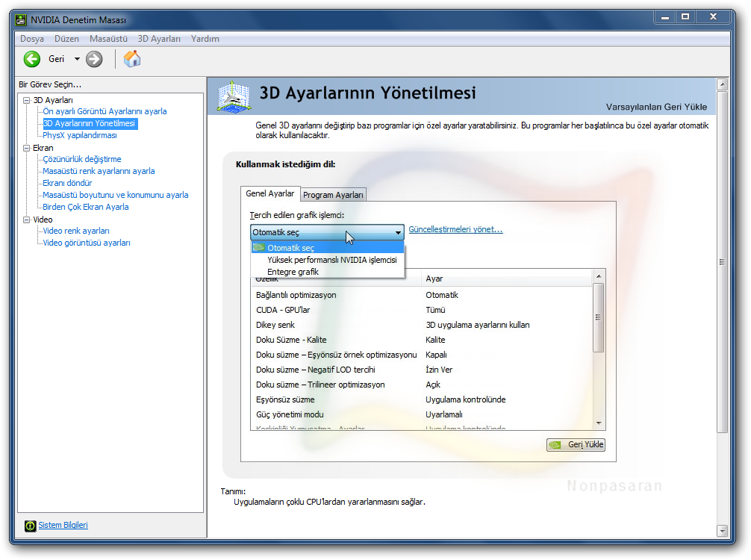Select Video görüntüsü ayarları tree item
Screen dimensions: 751x560
click(87, 243)
